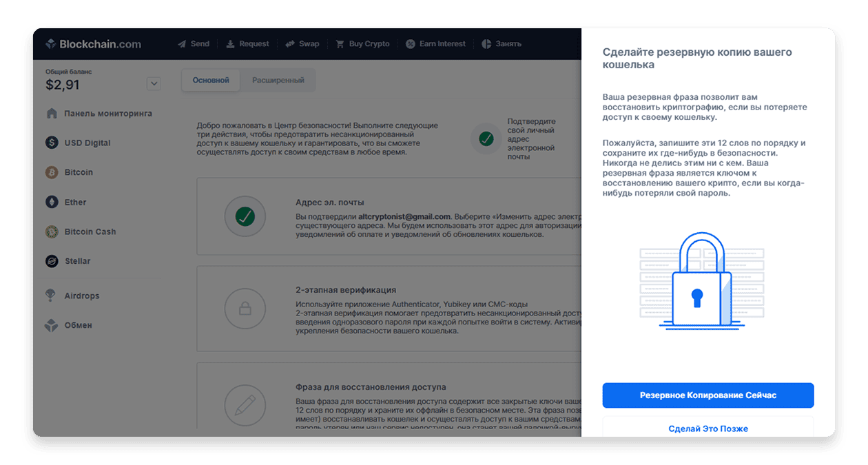
Task: Click the Buy Crypto cart icon
Action: [x=340, y=44]
